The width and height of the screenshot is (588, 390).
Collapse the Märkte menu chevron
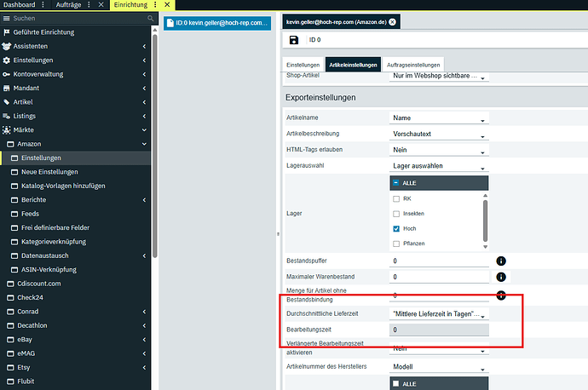pos(144,130)
